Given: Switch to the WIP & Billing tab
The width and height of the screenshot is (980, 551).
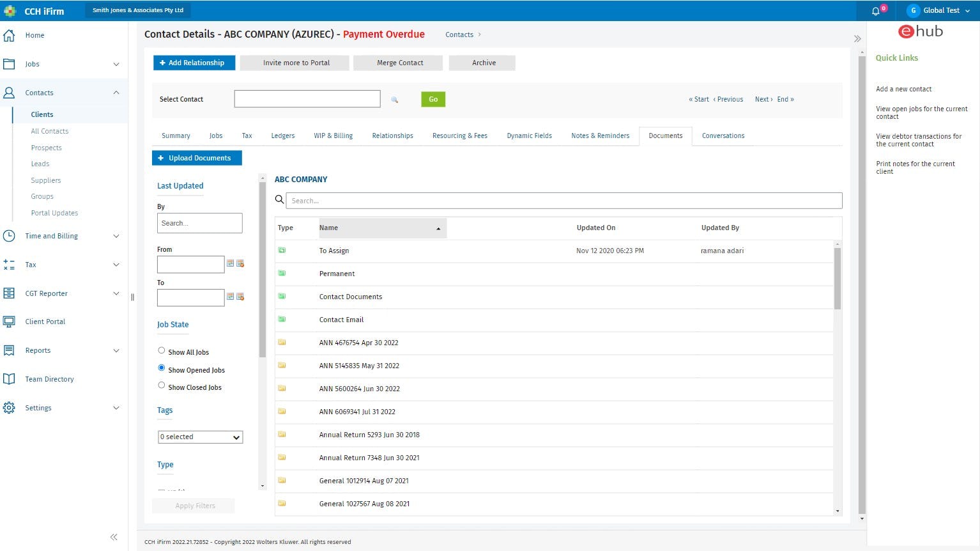Looking at the screenshot, I should [x=333, y=136].
